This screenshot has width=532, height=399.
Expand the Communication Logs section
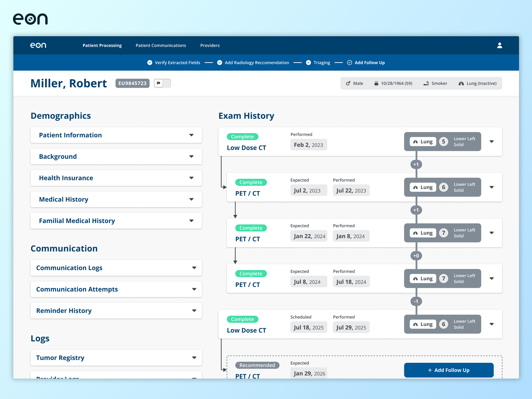(x=194, y=268)
